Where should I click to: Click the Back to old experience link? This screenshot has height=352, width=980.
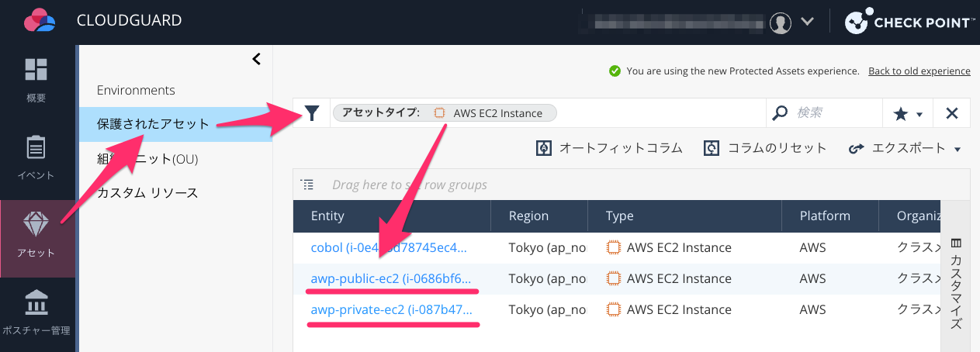[919, 71]
